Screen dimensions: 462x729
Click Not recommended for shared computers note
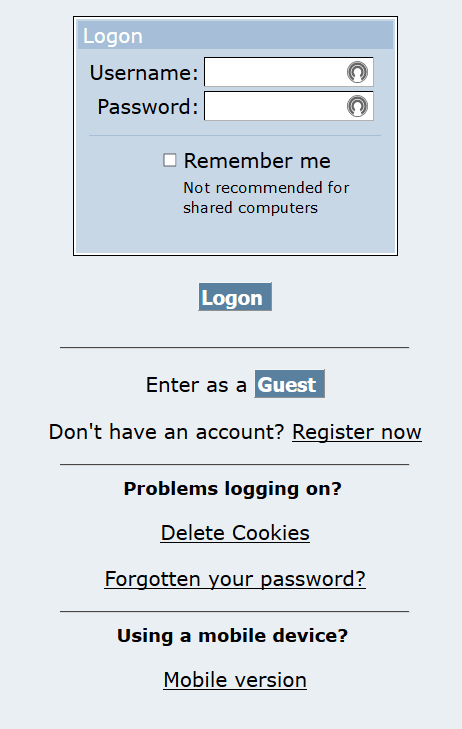tap(266, 198)
